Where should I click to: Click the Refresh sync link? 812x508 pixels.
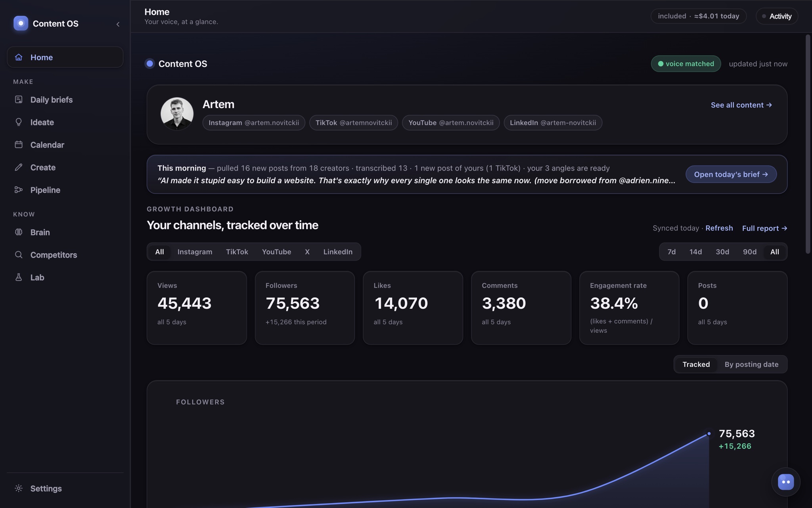coord(719,228)
